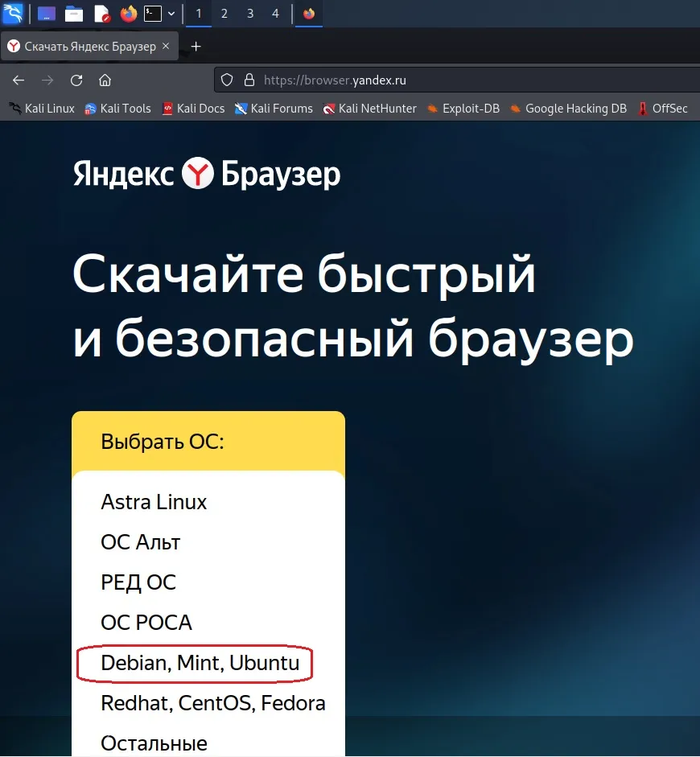
Task: Go forward one page
Action: pos(47,80)
